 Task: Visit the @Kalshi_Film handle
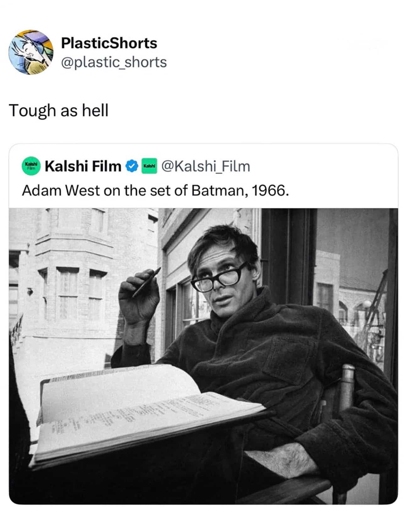click(x=206, y=166)
